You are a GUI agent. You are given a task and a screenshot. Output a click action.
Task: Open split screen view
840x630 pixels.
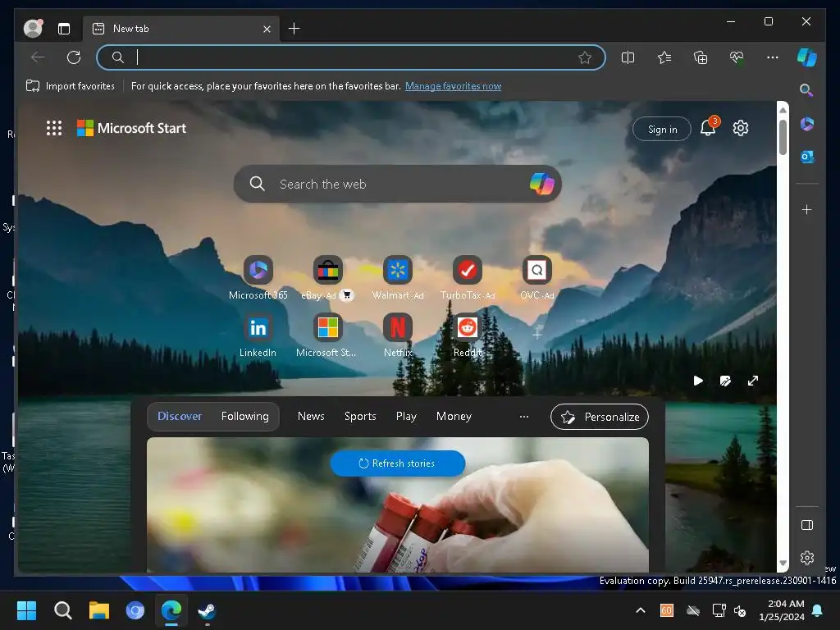coord(628,57)
